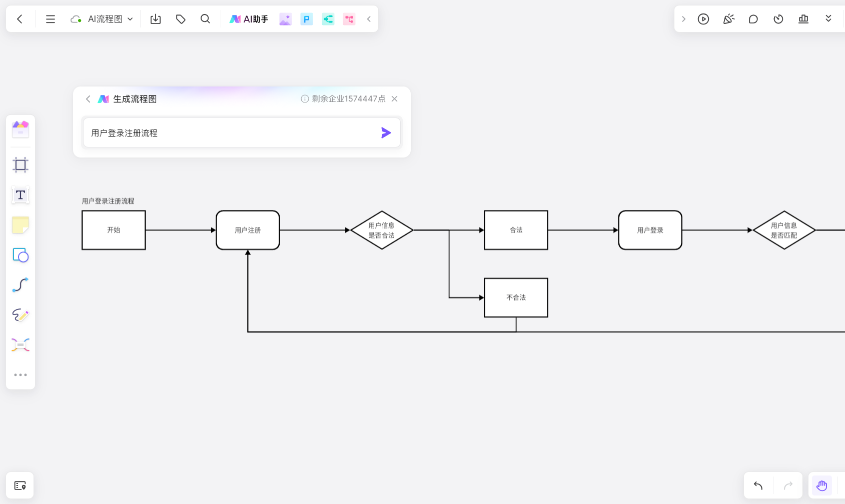Open more tools via three dots

(21, 374)
